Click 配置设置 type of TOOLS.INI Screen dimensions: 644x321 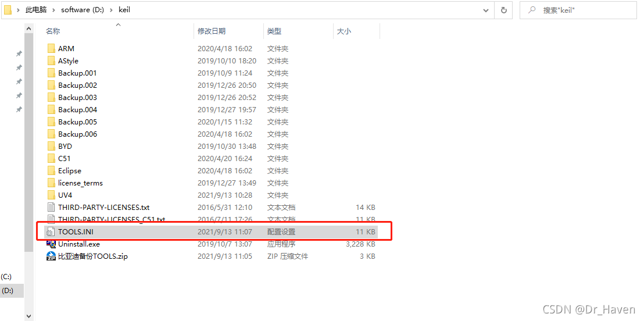click(x=281, y=232)
